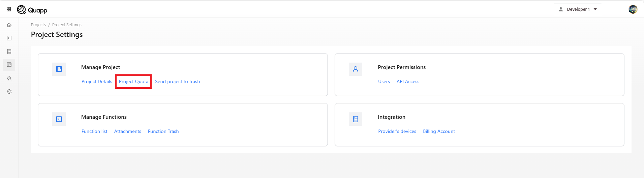The height and width of the screenshot is (178, 644).
Task: Open the Devices server icon in the sidebar
Action: pos(9,51)
